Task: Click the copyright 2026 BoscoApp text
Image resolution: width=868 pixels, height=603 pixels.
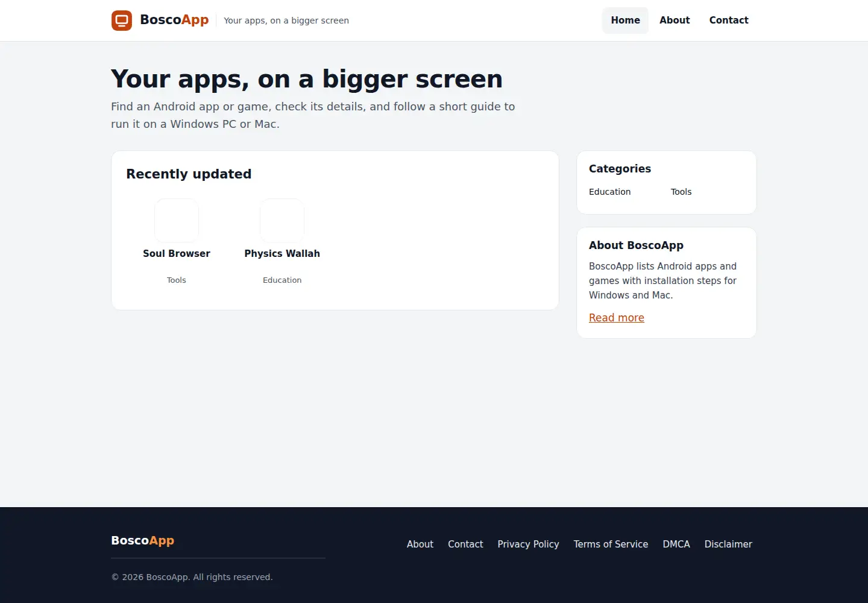Action: pyautogui.click(x=192, y=577)
